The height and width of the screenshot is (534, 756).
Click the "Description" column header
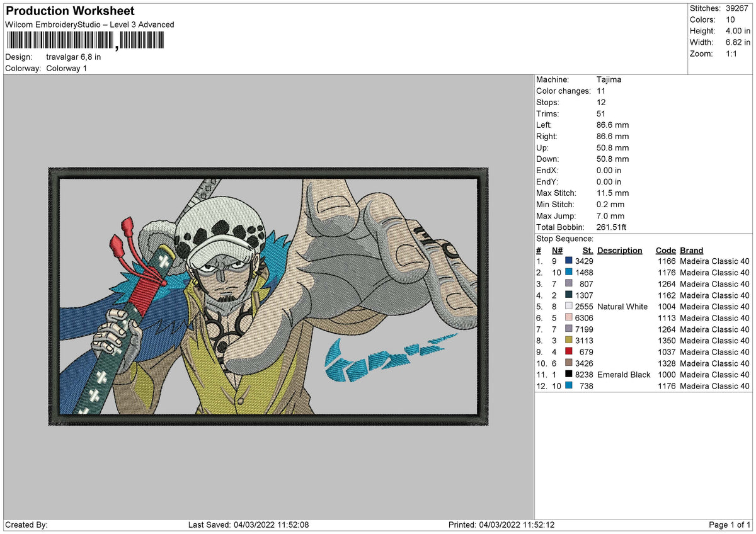coord(620,250)
